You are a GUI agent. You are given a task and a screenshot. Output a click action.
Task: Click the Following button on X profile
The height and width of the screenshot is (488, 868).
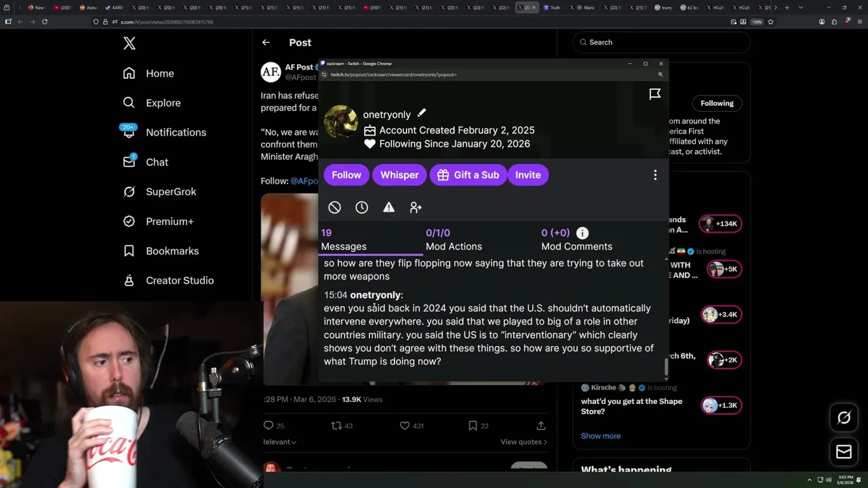coord(717,103)
